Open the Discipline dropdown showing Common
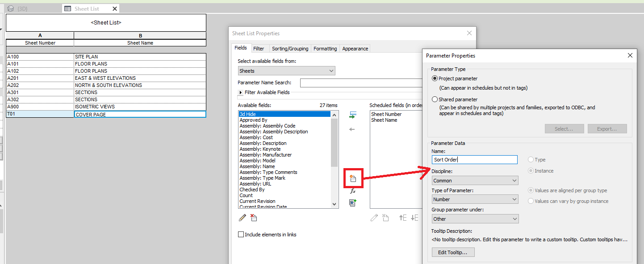The image size is (644, 264). 475,180
